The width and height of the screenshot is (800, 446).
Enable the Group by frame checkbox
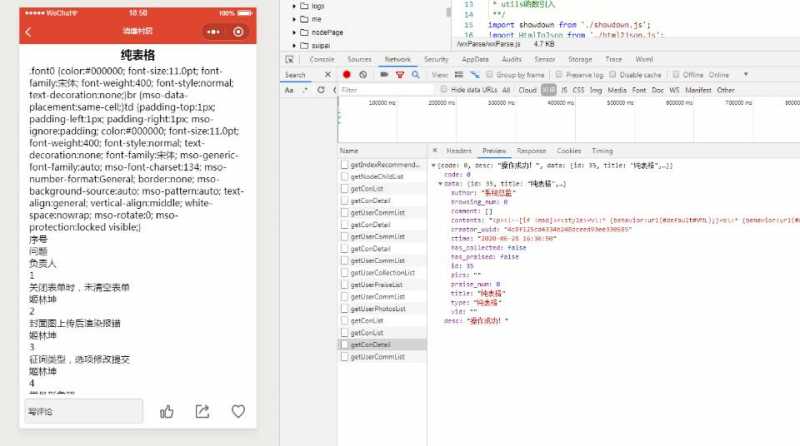[490, 75]
